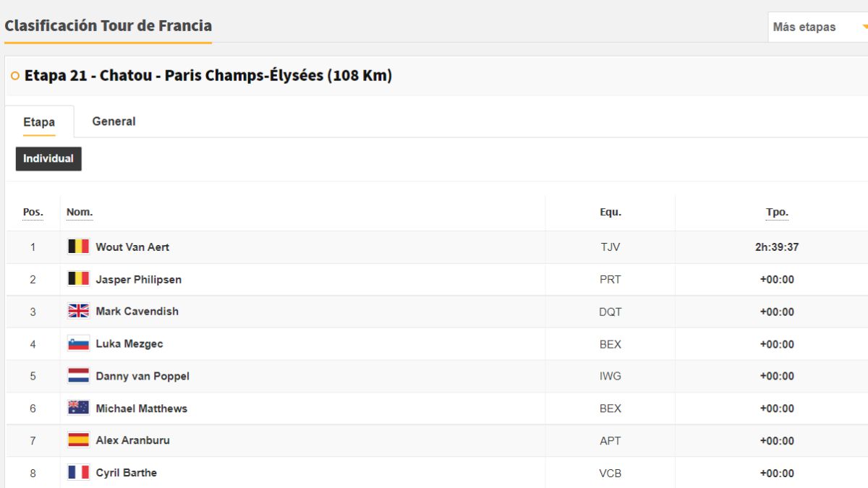Click the orange circle bullet before Etapa 21
The image size is (868, 488).
(15, 76)
